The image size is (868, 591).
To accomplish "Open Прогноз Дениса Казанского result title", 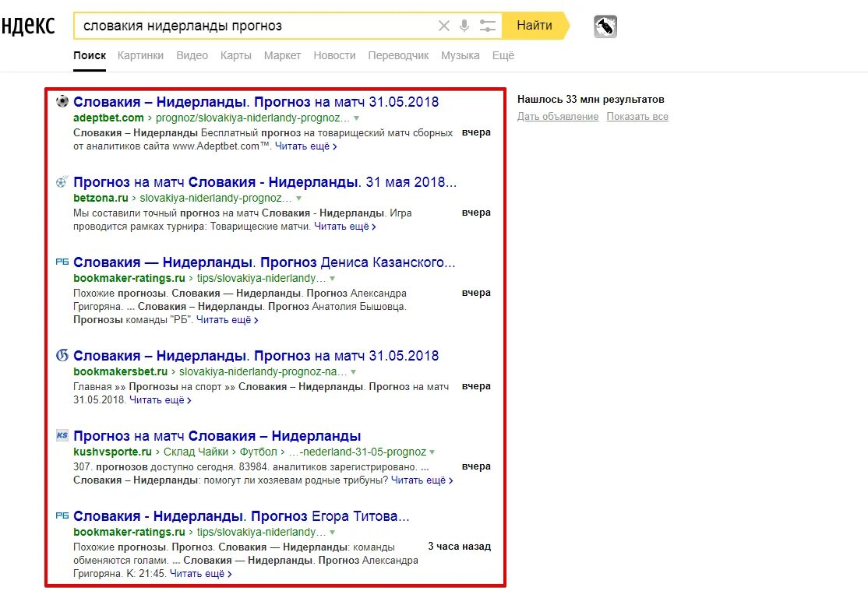I will point(264,262).
